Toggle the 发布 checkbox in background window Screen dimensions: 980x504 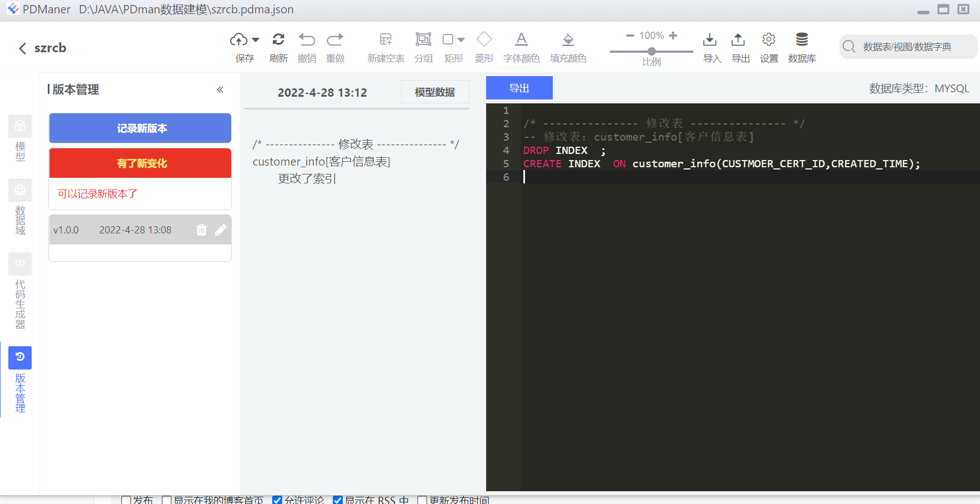point(126,500)
